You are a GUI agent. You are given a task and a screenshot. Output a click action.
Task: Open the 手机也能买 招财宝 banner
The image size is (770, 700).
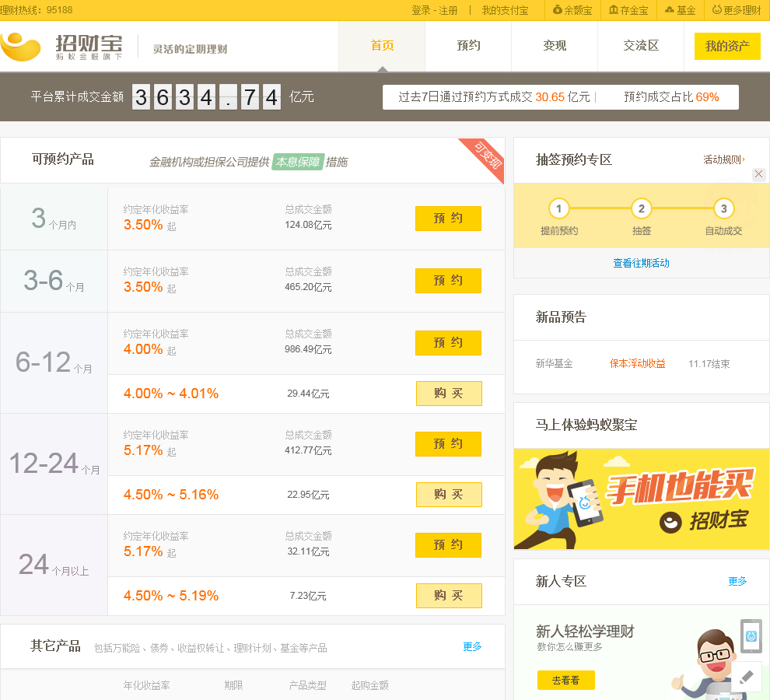click(x=642, y=499)
